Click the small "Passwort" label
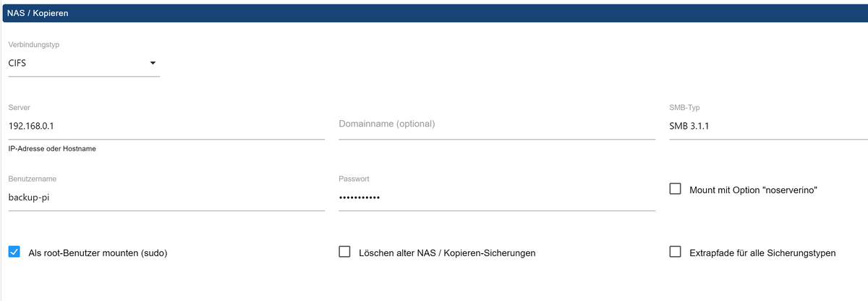Image resolution: width=868 pixels, height=301 pixels. point(354,179)
